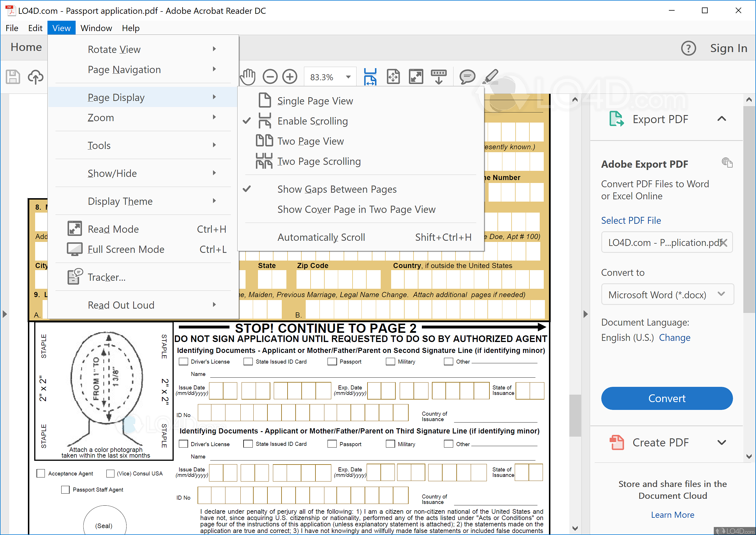
Task: Open the Microsoft Word convert-to dropdown
Action: (x=667, y=295)
